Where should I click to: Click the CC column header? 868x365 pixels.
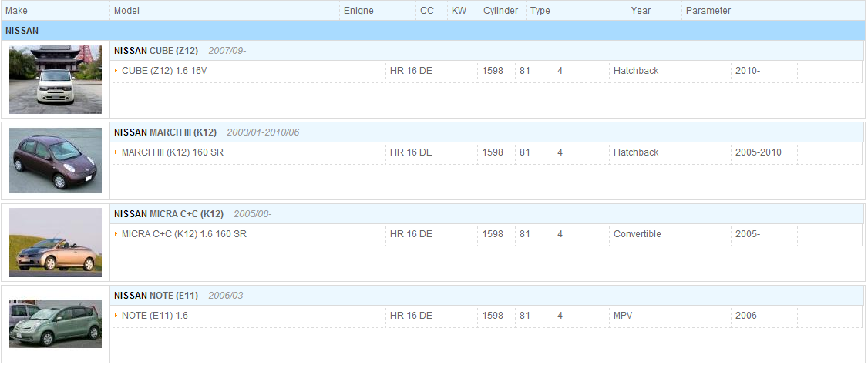pos(427,11)
